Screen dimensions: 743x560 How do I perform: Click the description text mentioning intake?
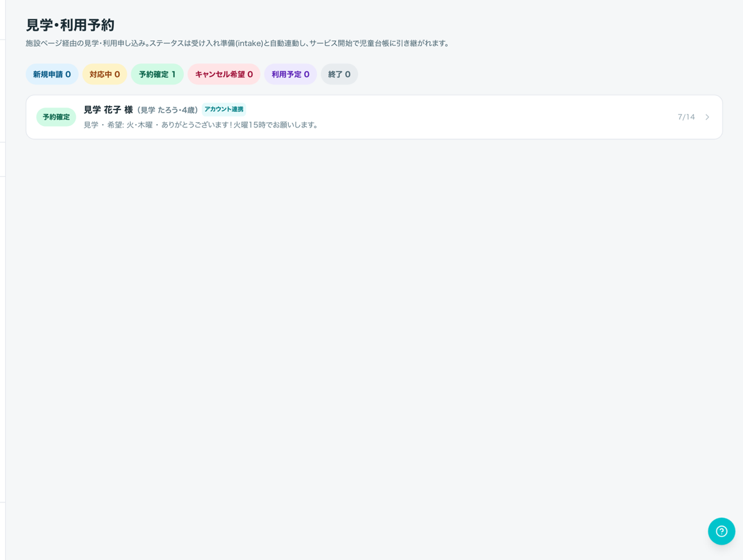238,44
